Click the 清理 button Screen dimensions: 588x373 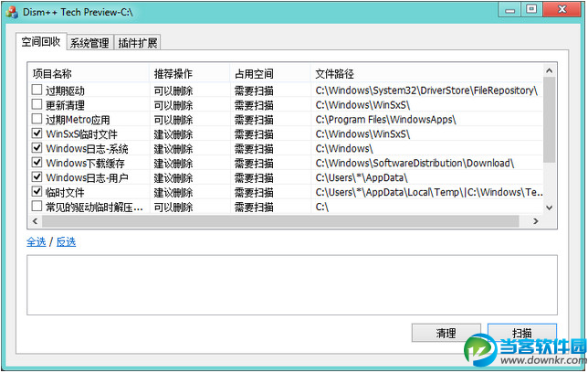(x=446, y=333)
